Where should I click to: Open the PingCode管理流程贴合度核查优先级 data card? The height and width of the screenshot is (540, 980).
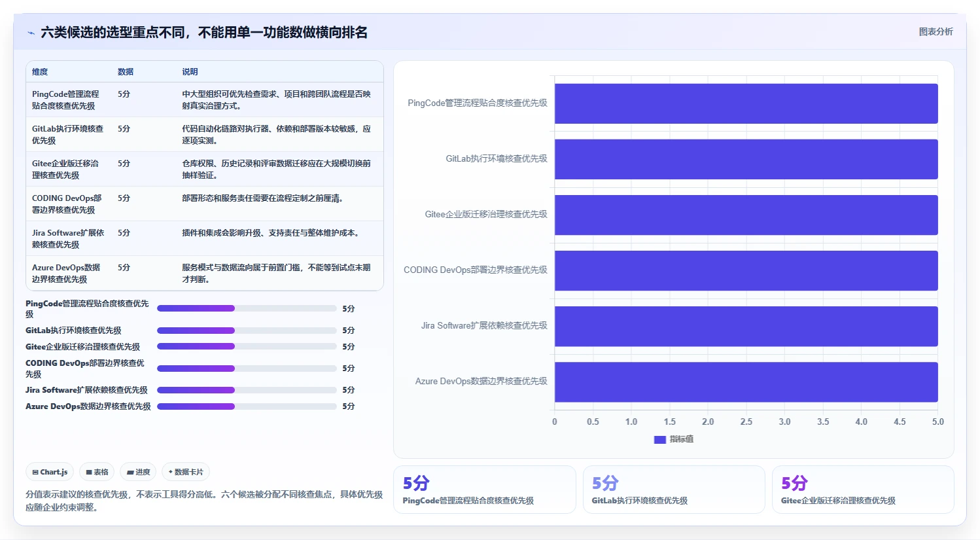click(485, 490)
